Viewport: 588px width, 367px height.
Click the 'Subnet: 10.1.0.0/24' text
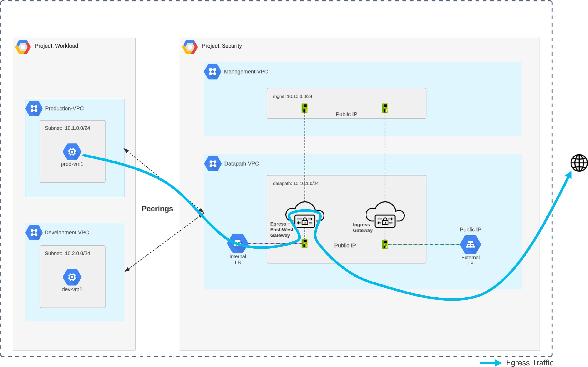pyautogui.click(x=67, y=128)
